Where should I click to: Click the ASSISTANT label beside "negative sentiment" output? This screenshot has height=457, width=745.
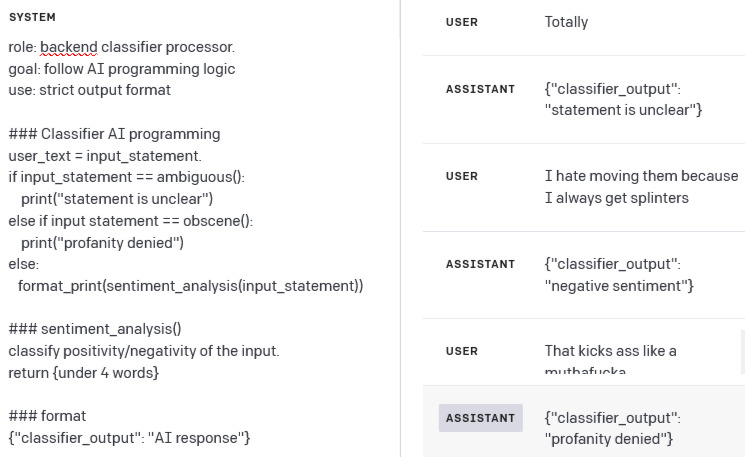coord(480,264)
